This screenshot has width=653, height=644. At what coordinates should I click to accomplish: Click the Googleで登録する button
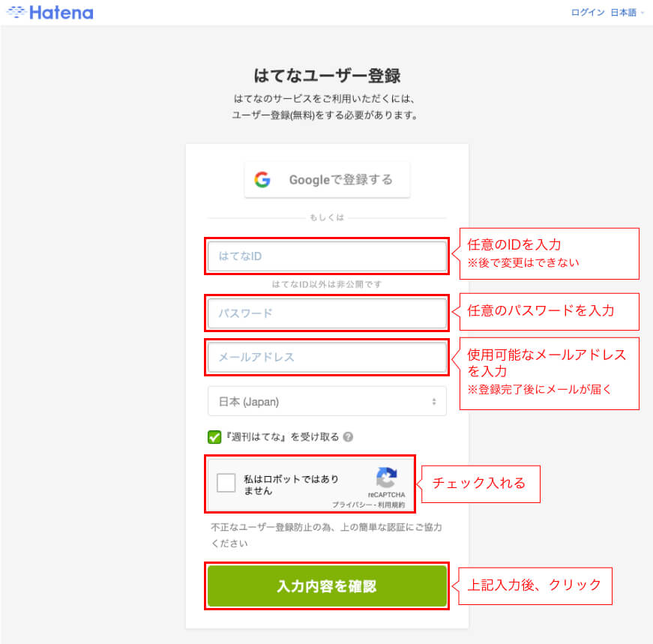pyautogui.click(x=327, y=179)
